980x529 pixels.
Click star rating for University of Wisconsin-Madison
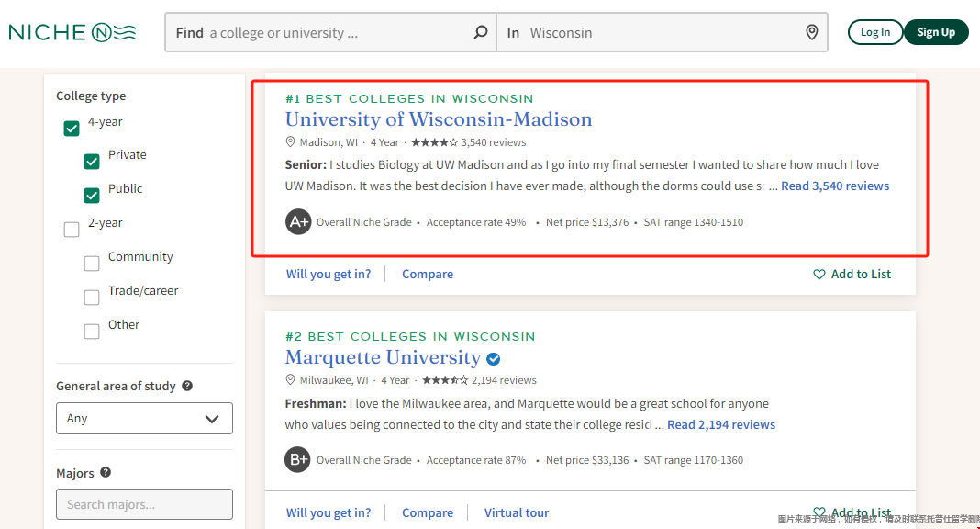click(x=434, y=142)
